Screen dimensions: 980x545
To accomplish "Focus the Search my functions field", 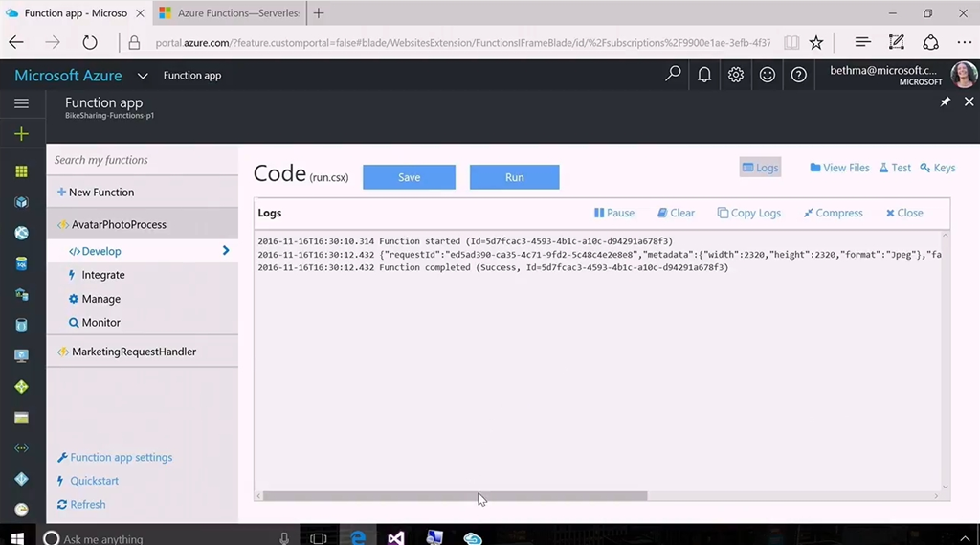I will tap(143, 160).
